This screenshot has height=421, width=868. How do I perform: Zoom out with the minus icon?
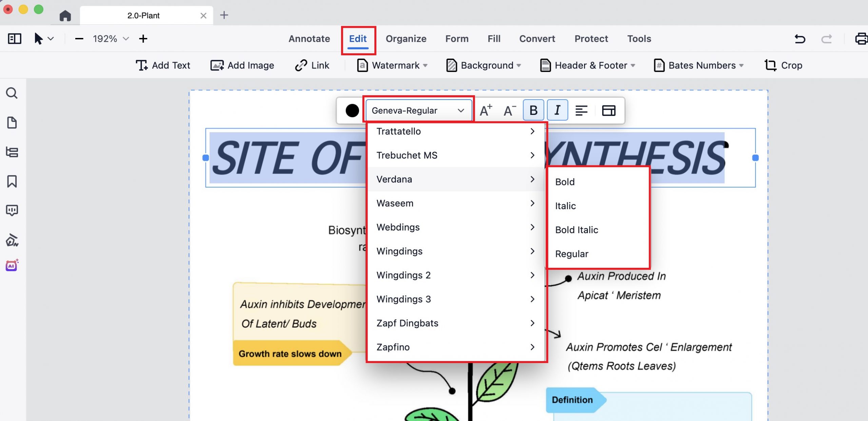point(79,39)
